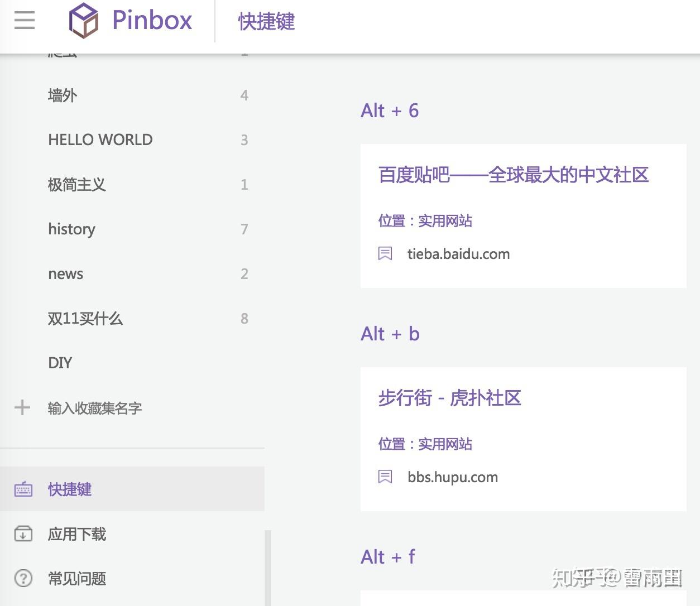Open the HELLO WORLD collection
Image resolution: width=700 pixels, height=606 pixels.
click(x=132, y=140)
